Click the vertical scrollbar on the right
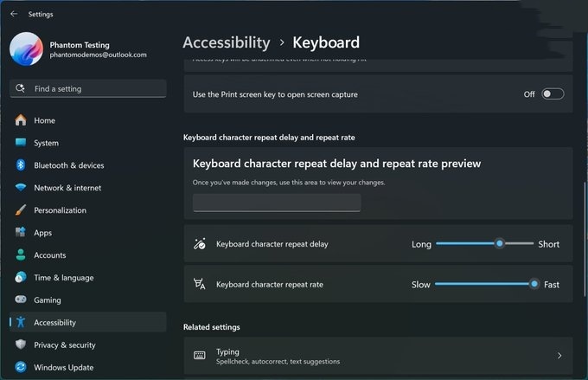The image size is (588, 380). click(x=584, y=239)
